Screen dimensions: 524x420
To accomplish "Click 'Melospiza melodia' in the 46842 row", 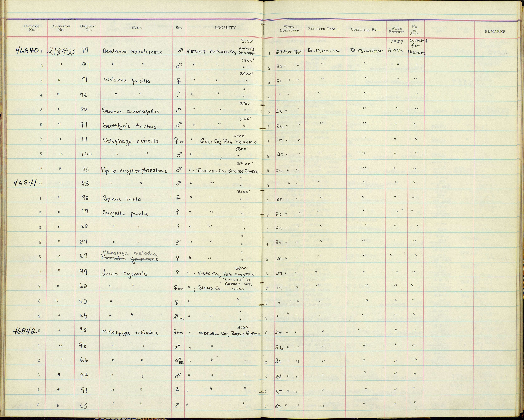I will click(x=130, y=332).
